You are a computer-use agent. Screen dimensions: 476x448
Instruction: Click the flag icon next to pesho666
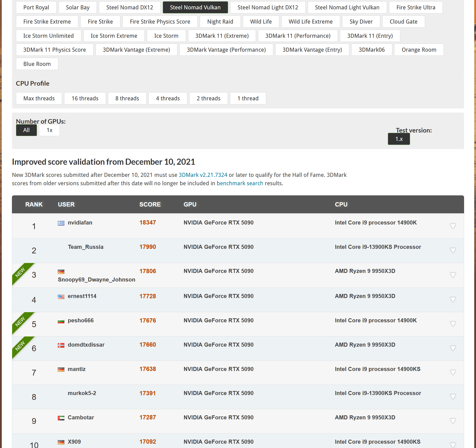pyautogui.click(x=61, y=321)
